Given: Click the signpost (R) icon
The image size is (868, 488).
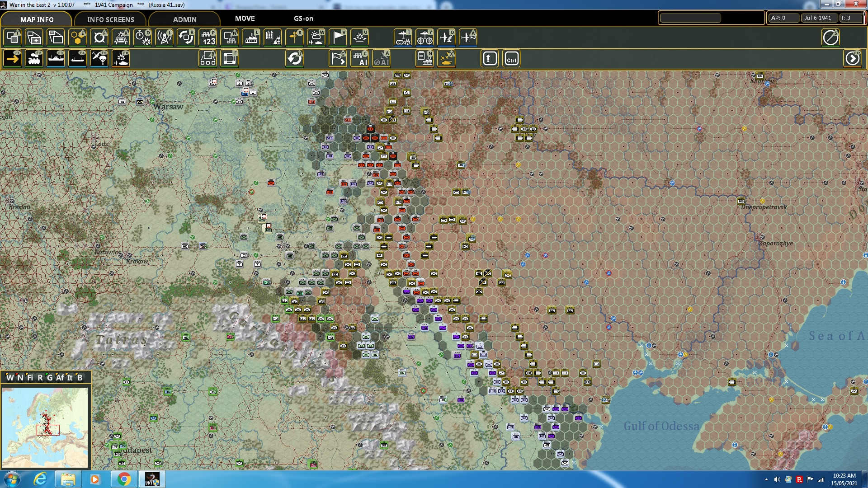Looking at the screenshot, I should (x=295, y=38).
